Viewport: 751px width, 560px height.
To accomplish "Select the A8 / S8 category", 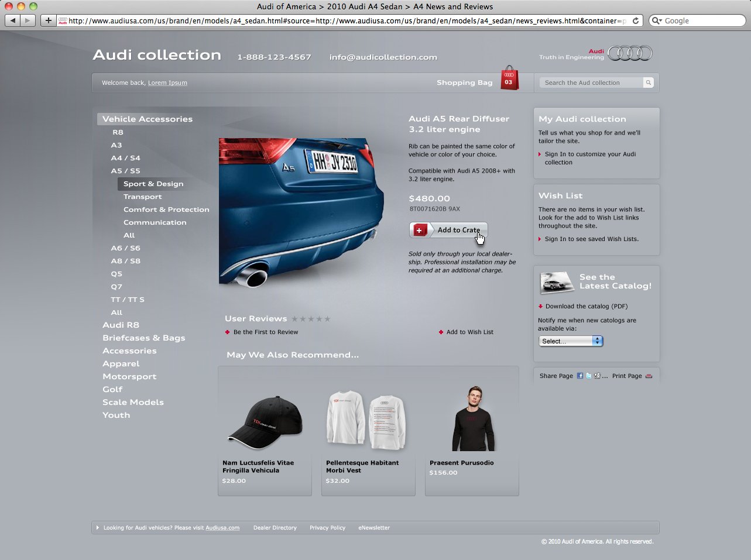I will 125,261.
